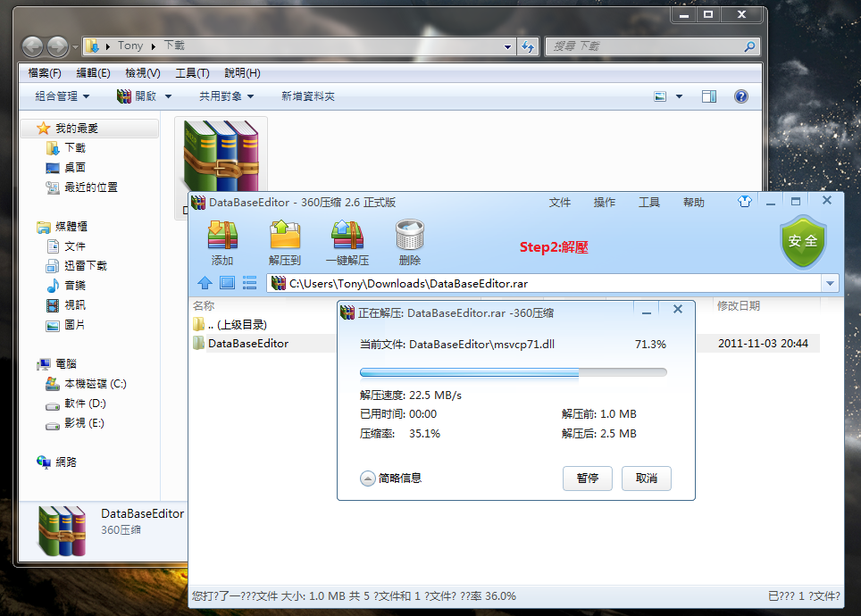The height and width of the screenshot is (616, 861).
Task: Open the 檢視(V) menu in Explorer
Action: point(143,73)
